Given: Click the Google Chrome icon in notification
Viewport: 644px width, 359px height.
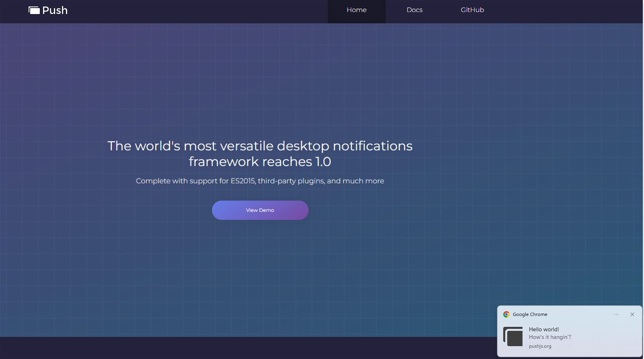Looking at the screenshot, I should [x=506, y=314].
